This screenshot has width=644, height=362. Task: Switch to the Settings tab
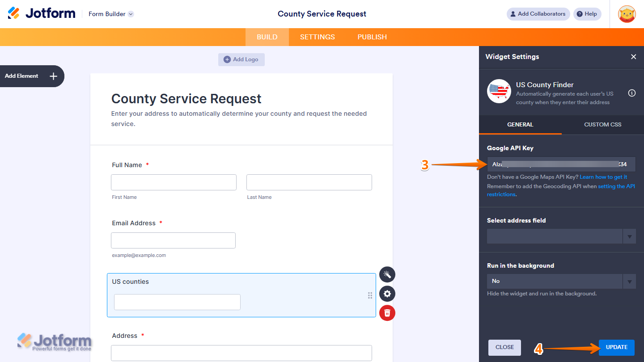point(317,37)
